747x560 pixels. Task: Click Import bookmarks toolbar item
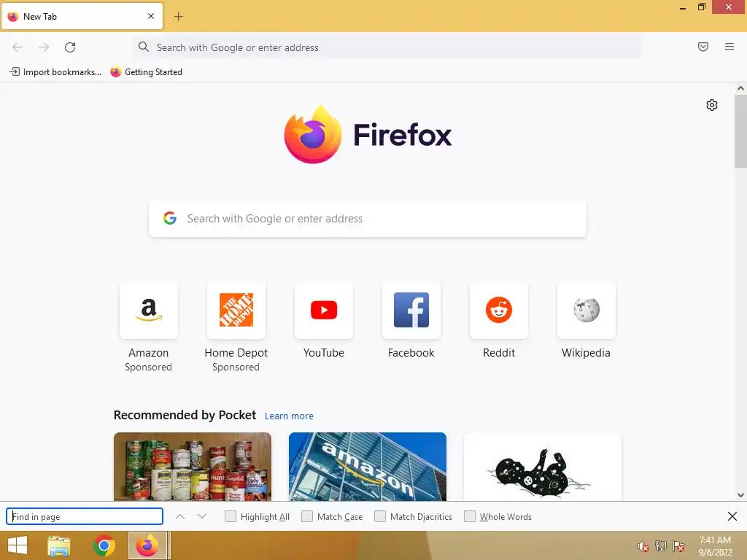coord(55,72)
